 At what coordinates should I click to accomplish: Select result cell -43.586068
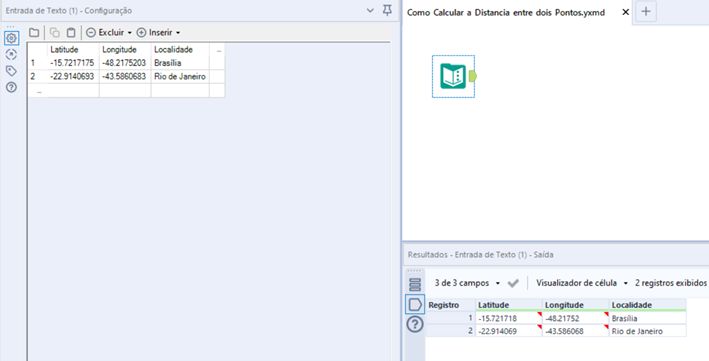click(576, 331)
